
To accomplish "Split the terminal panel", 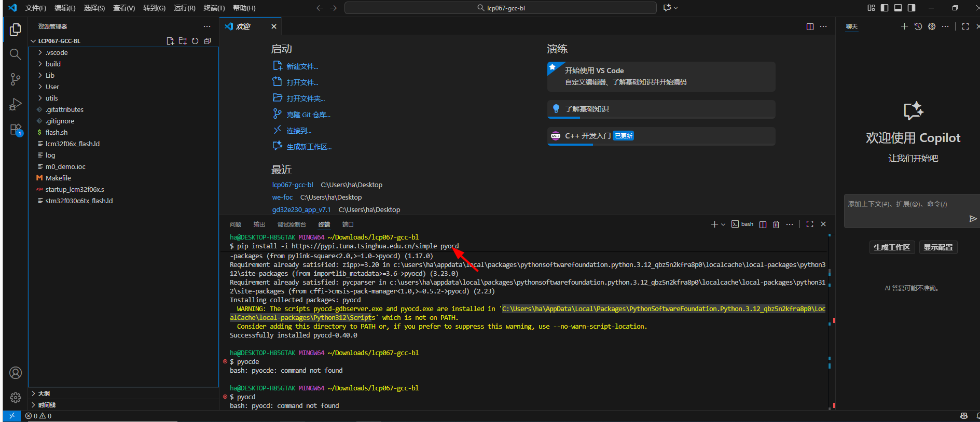I will pyautogui.click(x=763, y=224).
